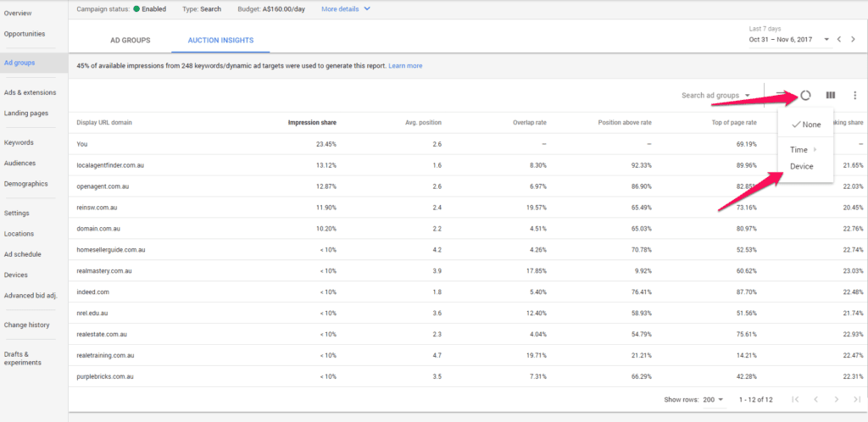Image resolution: width=868 pixels, height=422 pixels.
Task: Select realestate.com.au row domain
Action: (x=103, y=335)
